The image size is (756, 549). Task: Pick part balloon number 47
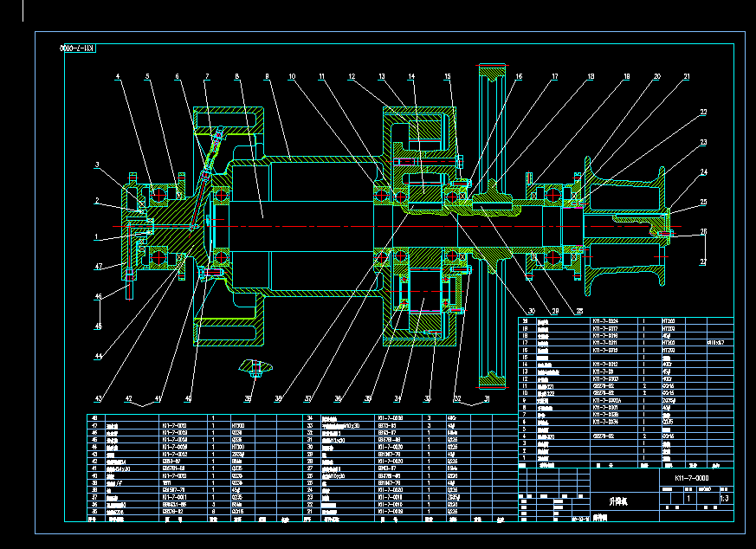pyautogui.click(x=99, y=266)
